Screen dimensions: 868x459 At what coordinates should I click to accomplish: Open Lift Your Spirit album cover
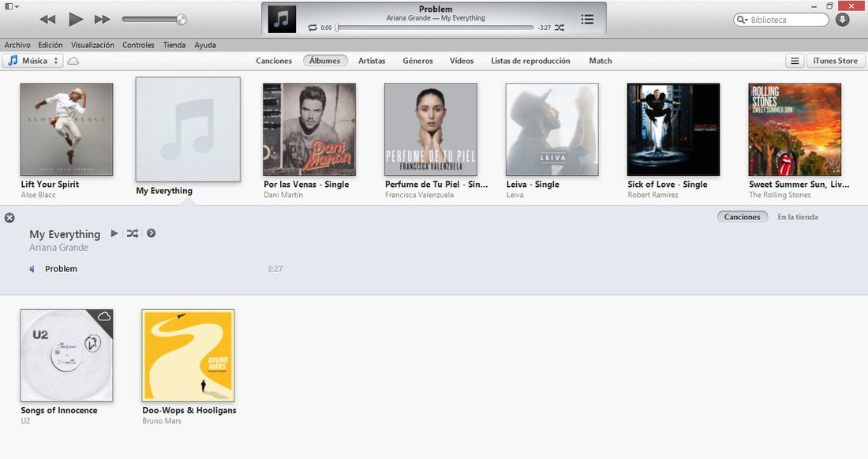click(x=66, y=129)
